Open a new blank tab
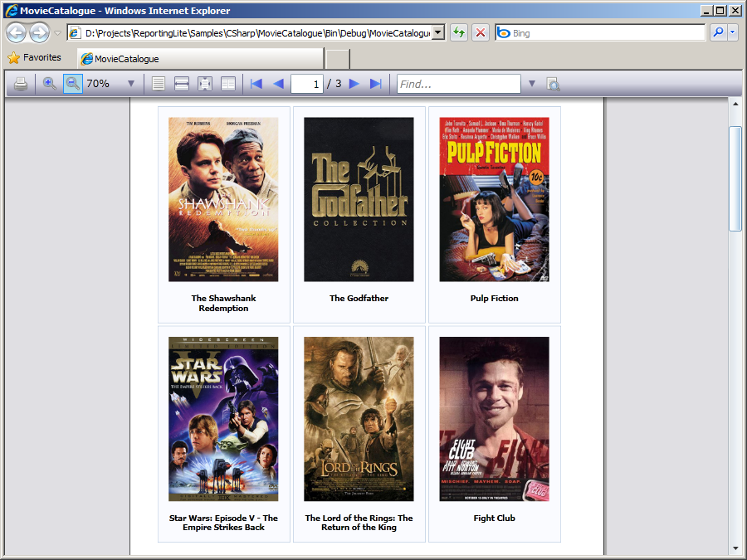This screenshot has height=560, width=747. click(337, 59)
